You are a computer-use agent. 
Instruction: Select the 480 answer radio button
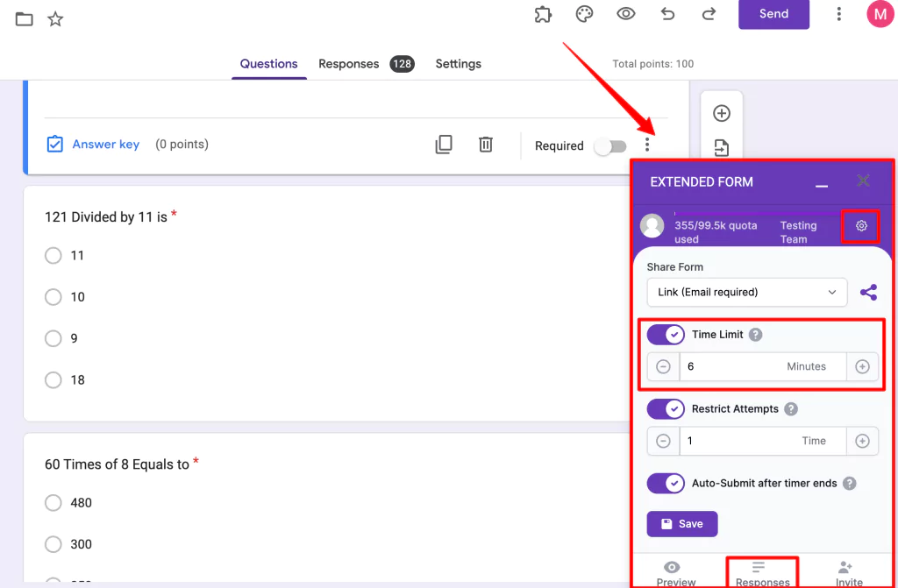pos(53,502)
